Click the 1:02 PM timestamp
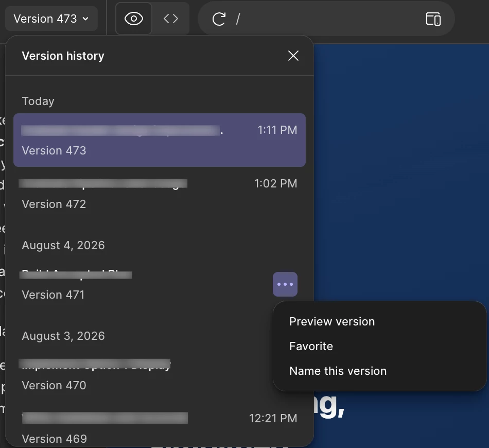The width and height of the screenshot is (489, 448). coord(276,183)
